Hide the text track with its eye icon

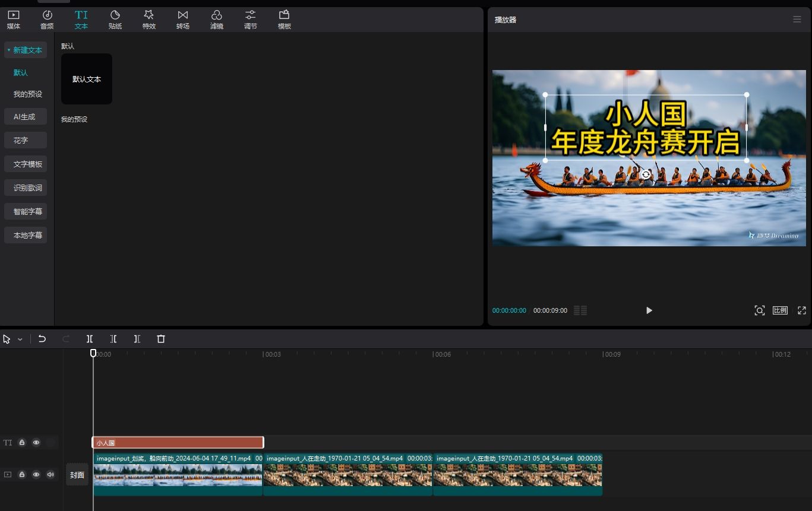[36, 443]
